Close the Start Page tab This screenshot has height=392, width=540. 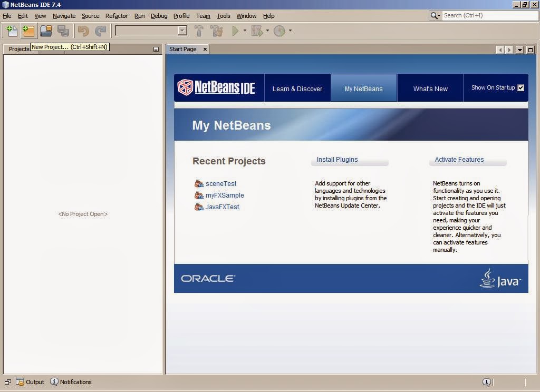point(205,49)
